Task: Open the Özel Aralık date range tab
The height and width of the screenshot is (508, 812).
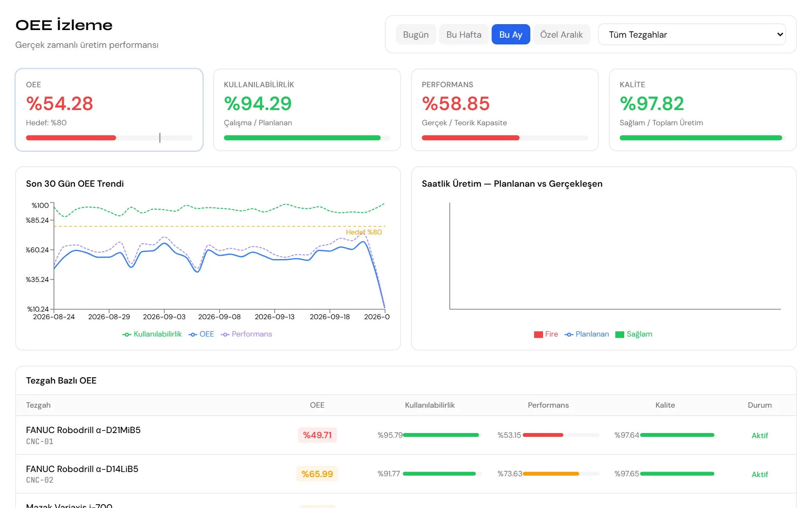Action: point(561,34)
